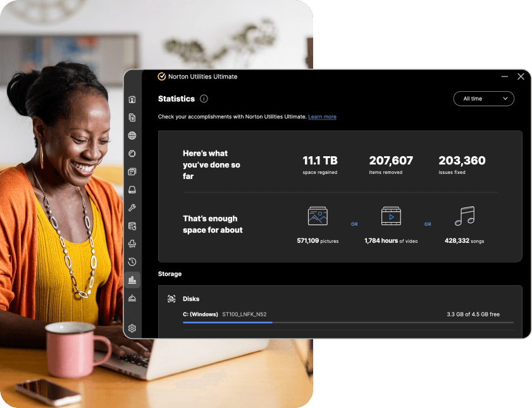Open Norton Utilities settings gear
Viewport: 532px width, 408px height.
tap(132, 328)
